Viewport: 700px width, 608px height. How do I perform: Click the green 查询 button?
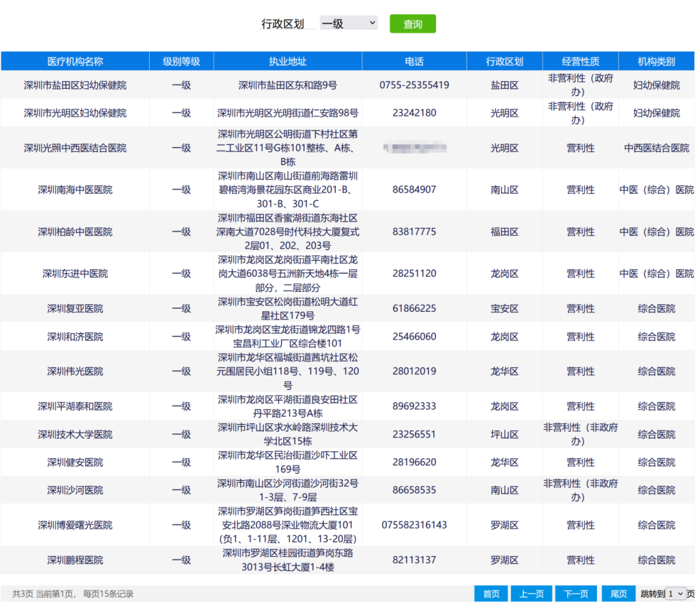point(412,24)
